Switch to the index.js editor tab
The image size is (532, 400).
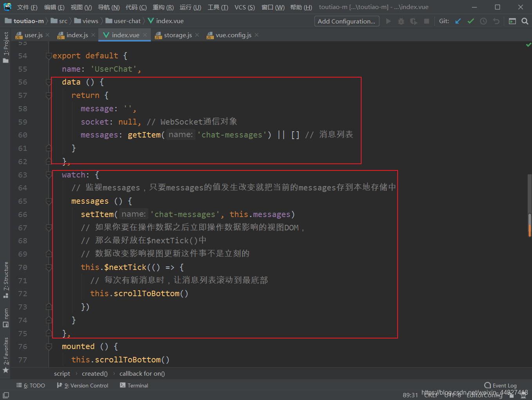tap(77, 35)
